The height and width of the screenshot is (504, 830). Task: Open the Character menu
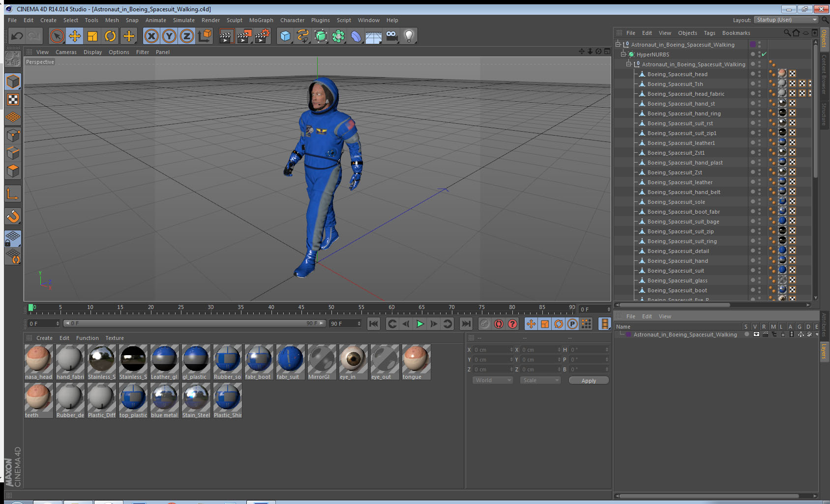pos(292,20)
